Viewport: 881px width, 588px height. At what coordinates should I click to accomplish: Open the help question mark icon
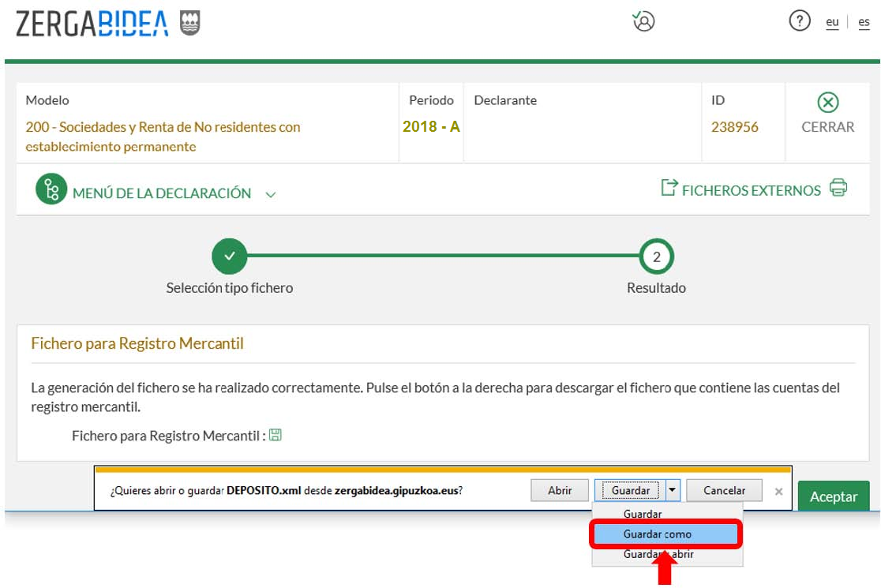click(800, 22)
